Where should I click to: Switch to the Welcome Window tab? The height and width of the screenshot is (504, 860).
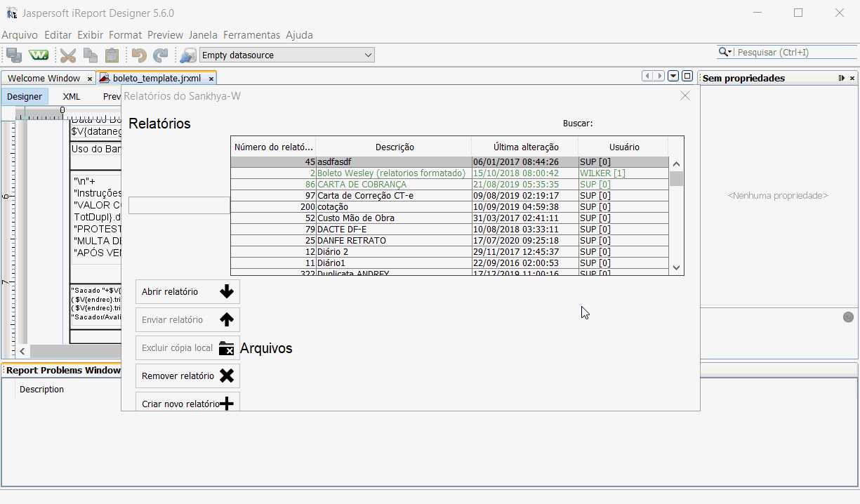44,78
